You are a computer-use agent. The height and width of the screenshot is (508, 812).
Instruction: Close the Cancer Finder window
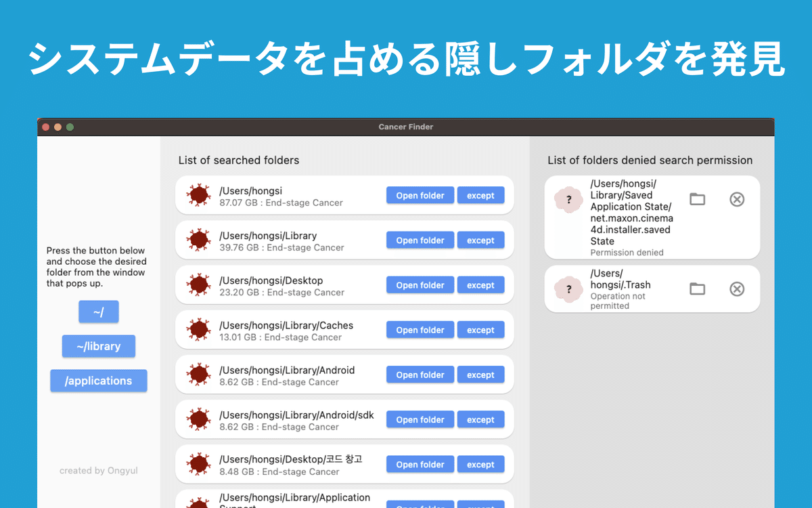46,127
